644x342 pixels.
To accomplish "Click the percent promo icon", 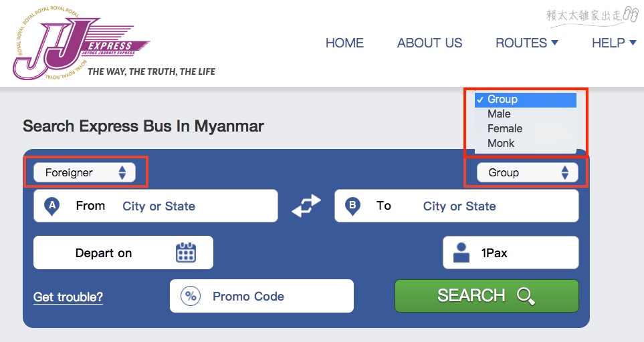I will point(191,296).
